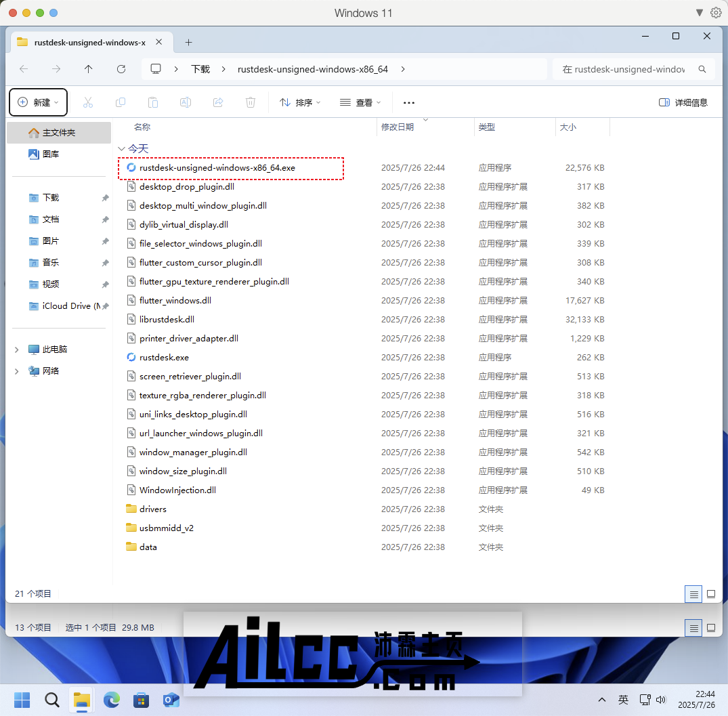Image resolution: width=728 pixels, height=716 pixels.
Task: Click rustdesk-unsigned-windows-x86_64 breadcrumb
Action: tap(312, 69)
